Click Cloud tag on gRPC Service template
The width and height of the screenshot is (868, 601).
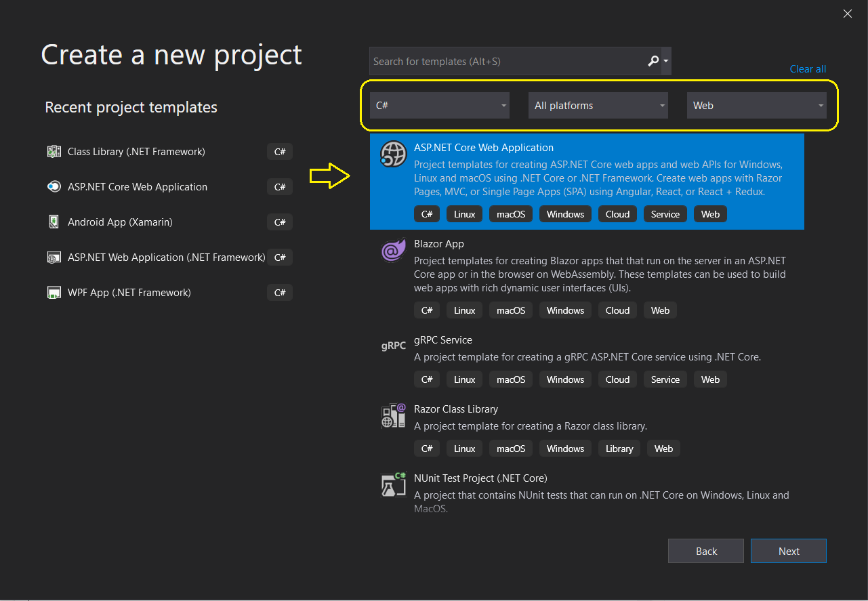point(617,379)
